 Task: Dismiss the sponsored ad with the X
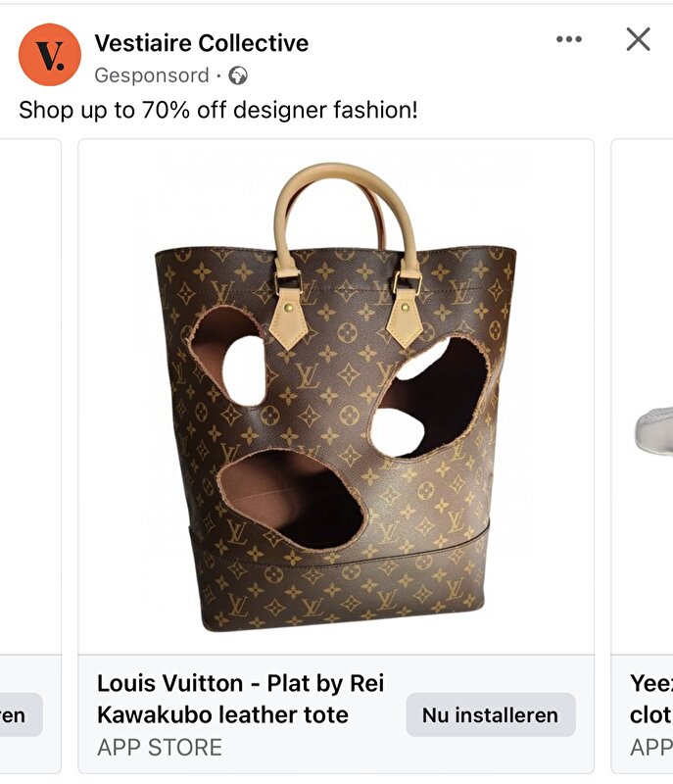(638, 39)
